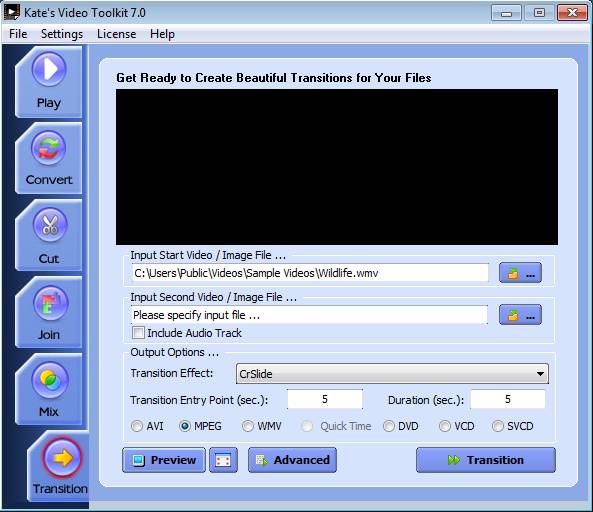Screen dimensions: 593x512
Task: Browse for the second video file
Action: point(520,315)
